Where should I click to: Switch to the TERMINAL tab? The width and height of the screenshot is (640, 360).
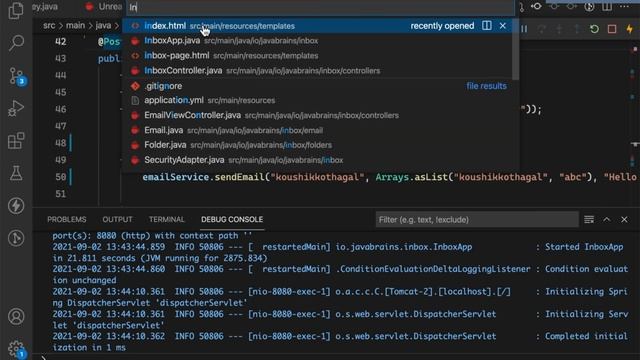coord(167,220)
